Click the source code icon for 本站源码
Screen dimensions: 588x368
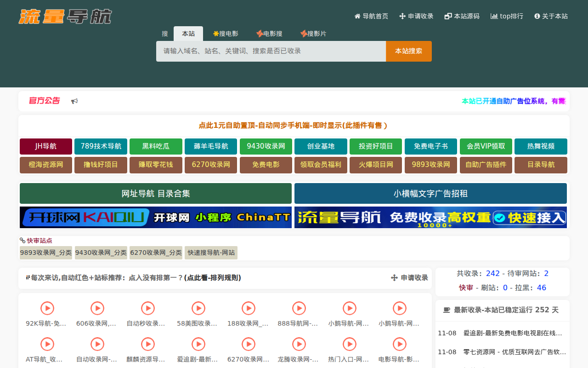[x=447, y=16]
